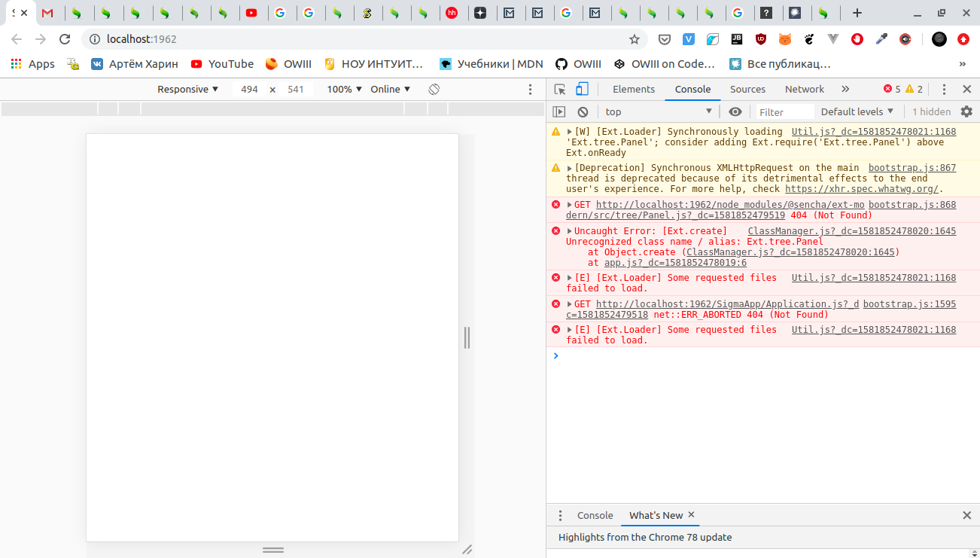This screenshot has width=980, height=558.
Task: Switch to the Sources tab
Action: pos(747,89)
